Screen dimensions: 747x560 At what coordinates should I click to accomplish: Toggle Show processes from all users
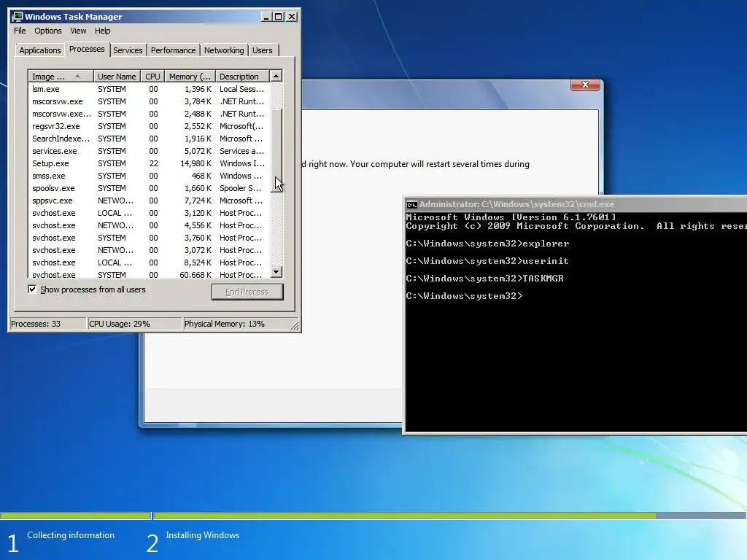tap(32, 289)
